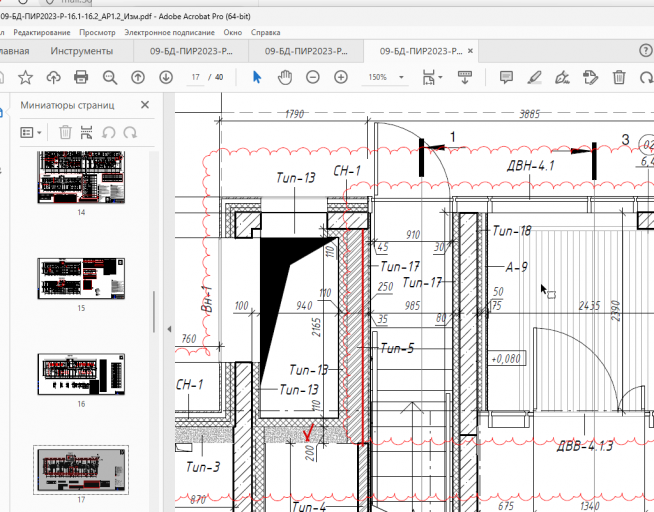
Task: Click the +0,080 elevation mark
Action: [506, 359]
